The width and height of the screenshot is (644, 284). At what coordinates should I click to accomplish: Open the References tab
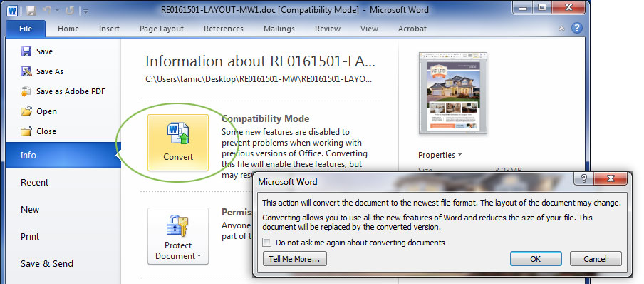(224, 29)
